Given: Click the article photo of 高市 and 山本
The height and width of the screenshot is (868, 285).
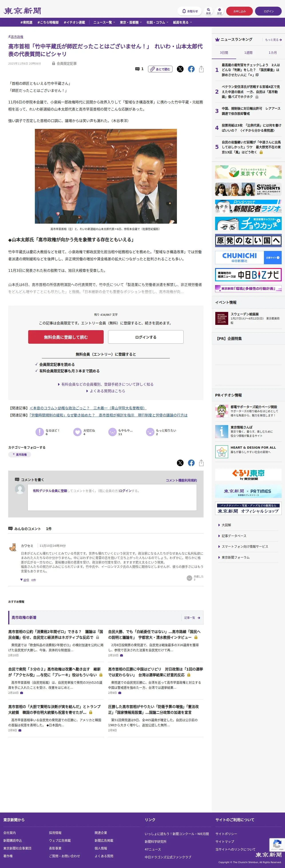Looking at the screenshot, I should point(106,176).
